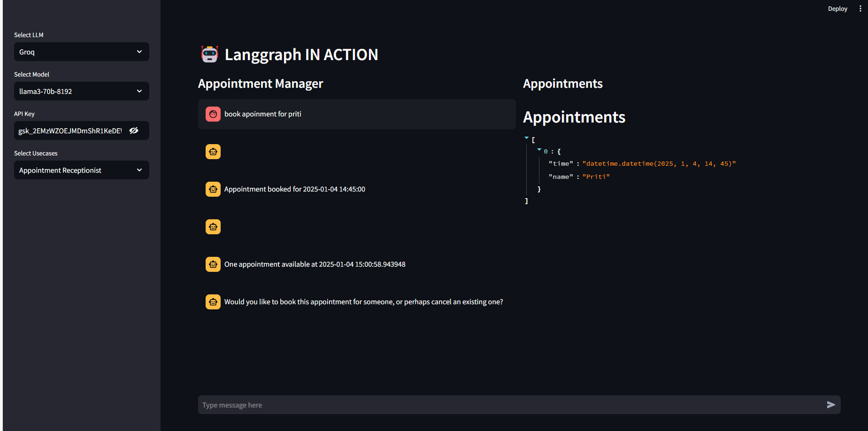Click bot avatar beside One appointment available message
Viewport: 868px width, 431px height.
tap(213, 264)
